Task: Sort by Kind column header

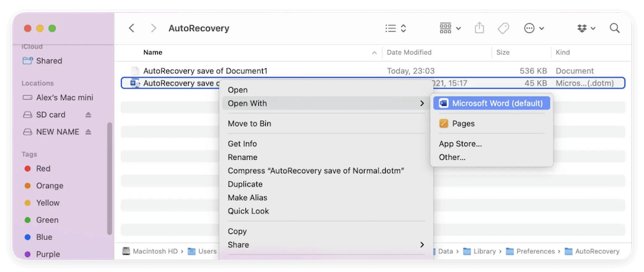Action: click(x=563, y=53)
